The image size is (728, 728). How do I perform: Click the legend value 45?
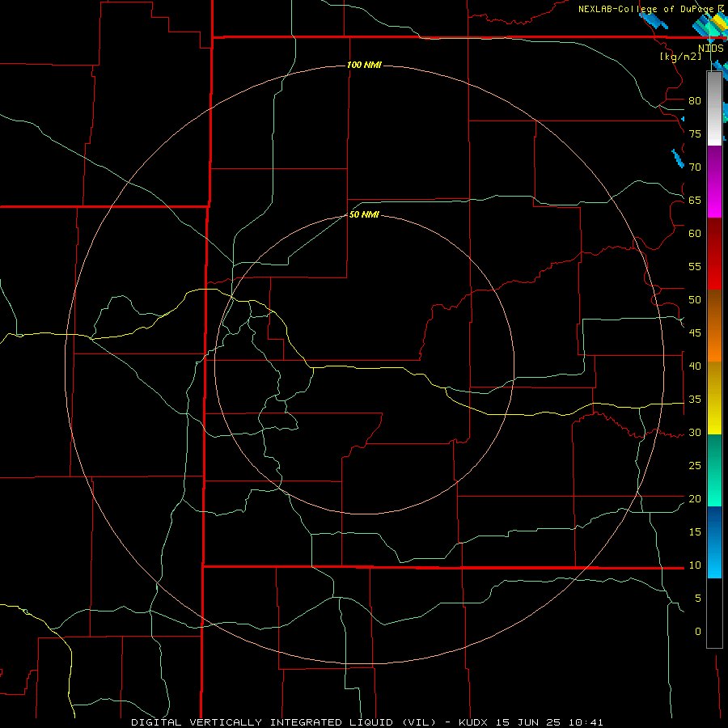pos(695,333)
